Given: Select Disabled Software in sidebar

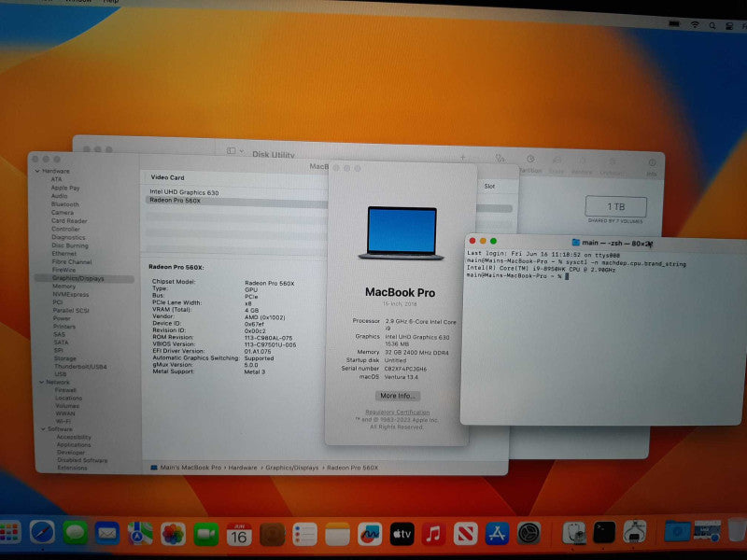Looking at the screenshot, I should tap(82, 460).
